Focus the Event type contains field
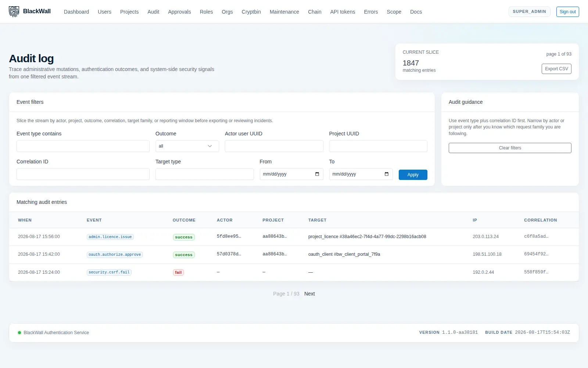The height and width of the screenshot is (368, 588). coord(83,146)
